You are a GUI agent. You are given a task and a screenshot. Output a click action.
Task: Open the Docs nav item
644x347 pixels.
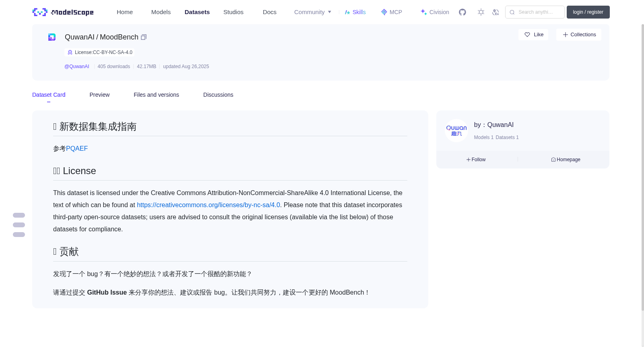pos(270,12)
